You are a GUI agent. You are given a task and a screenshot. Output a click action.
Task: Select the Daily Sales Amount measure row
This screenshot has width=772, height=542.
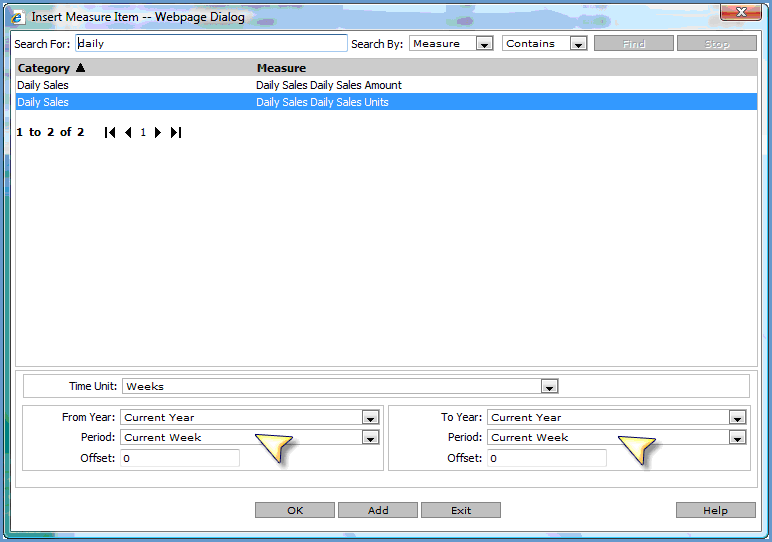[329, 85]
